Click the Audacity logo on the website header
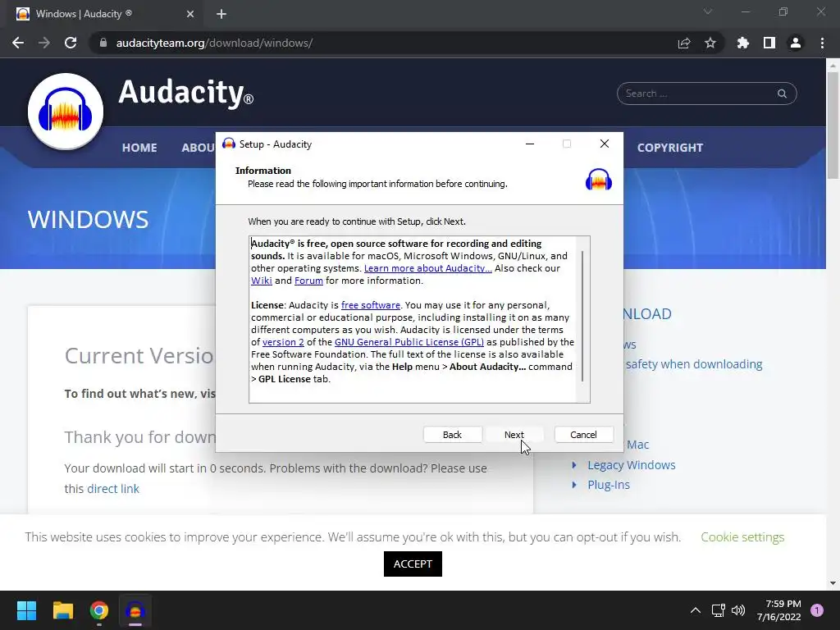Screen dimensions: 840x630 point(66,112)
